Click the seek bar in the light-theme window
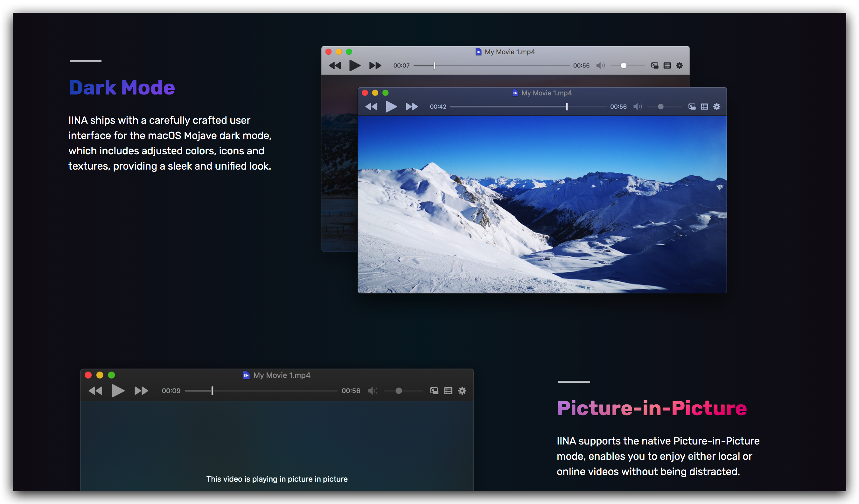This screenshot has width=859, height=504. [491, 66]
